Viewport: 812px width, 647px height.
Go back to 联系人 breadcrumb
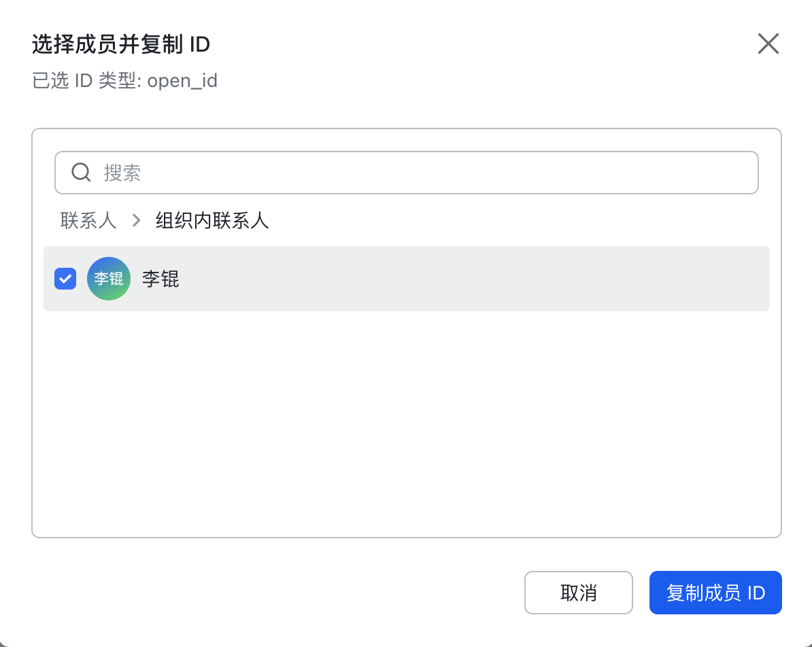pos(88,221)
